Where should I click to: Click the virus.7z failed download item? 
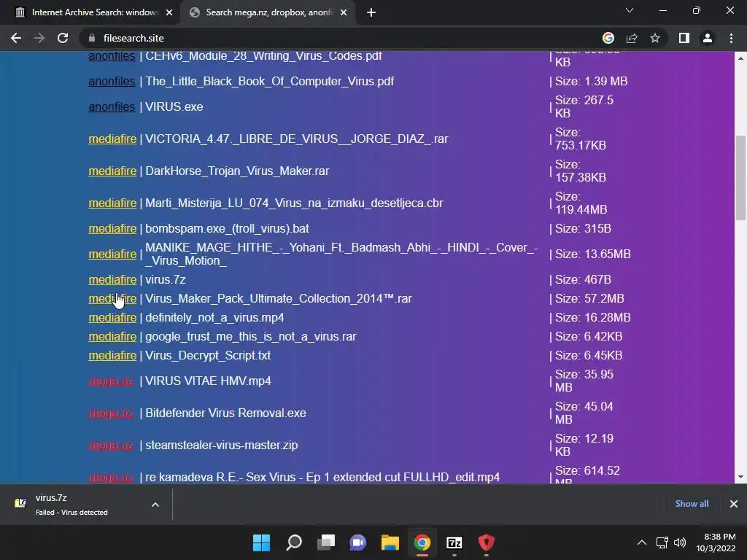71,505
